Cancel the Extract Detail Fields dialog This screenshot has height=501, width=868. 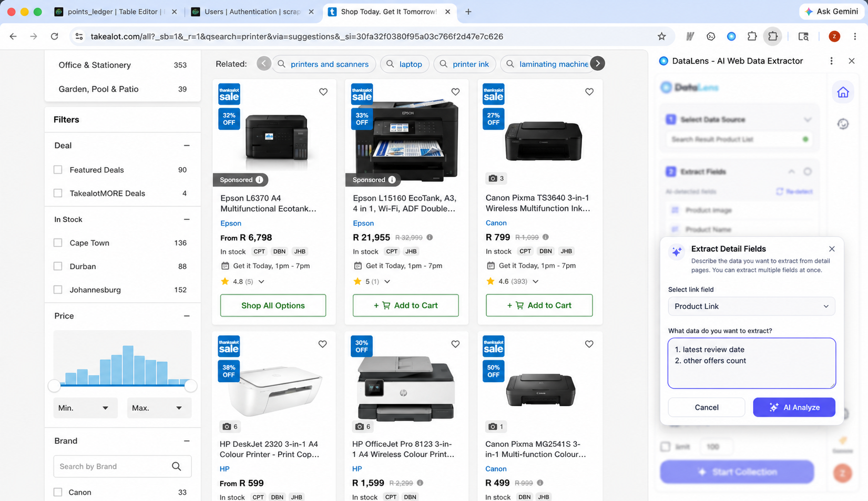(706, 407)
